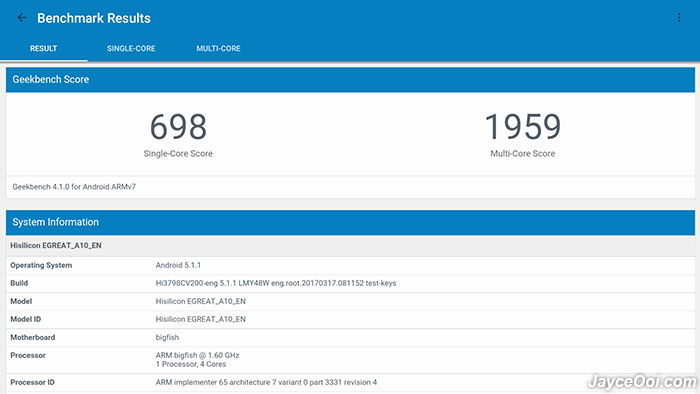Click the Motherboard label
Viewport: 700px width, 394px height.
33,337
